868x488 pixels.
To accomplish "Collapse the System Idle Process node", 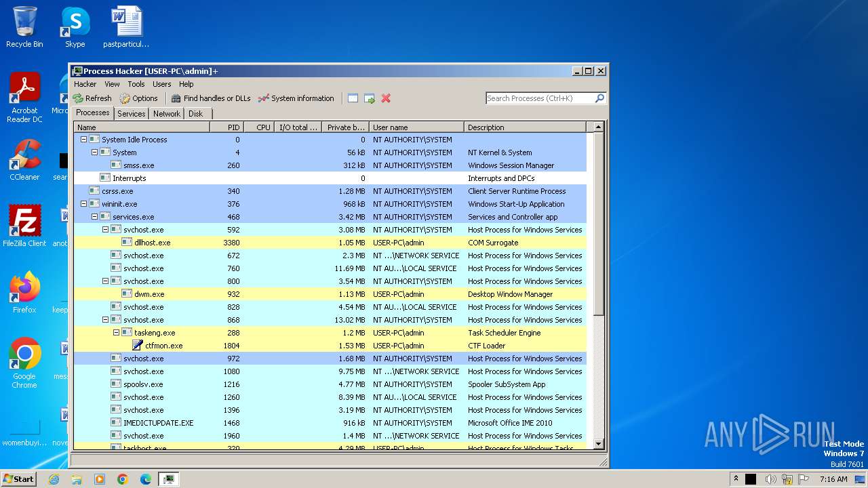I will pyautogui.click(x=83, y=140).
